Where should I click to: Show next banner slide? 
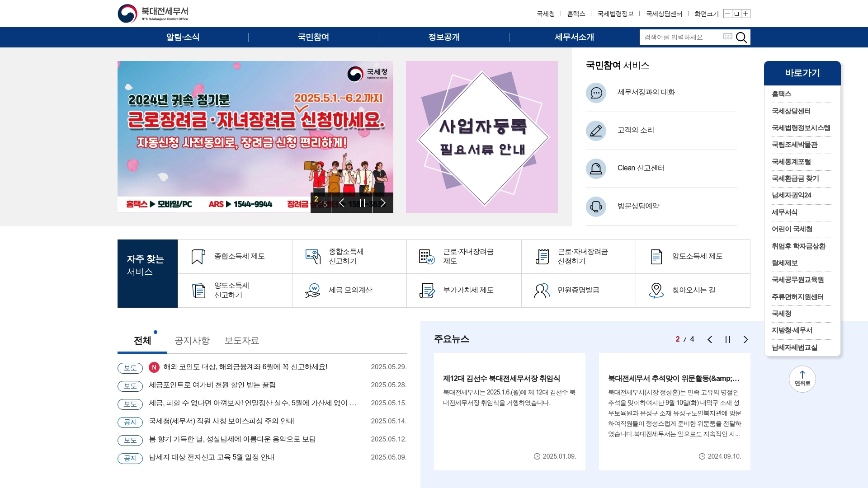tap(383, 202)
